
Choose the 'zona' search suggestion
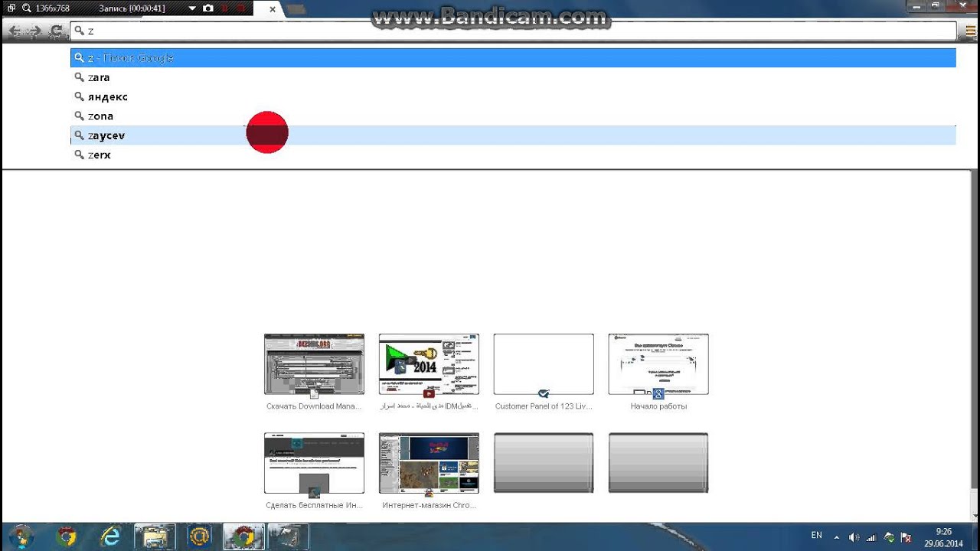pyautogui.click(x=513, y=116)
